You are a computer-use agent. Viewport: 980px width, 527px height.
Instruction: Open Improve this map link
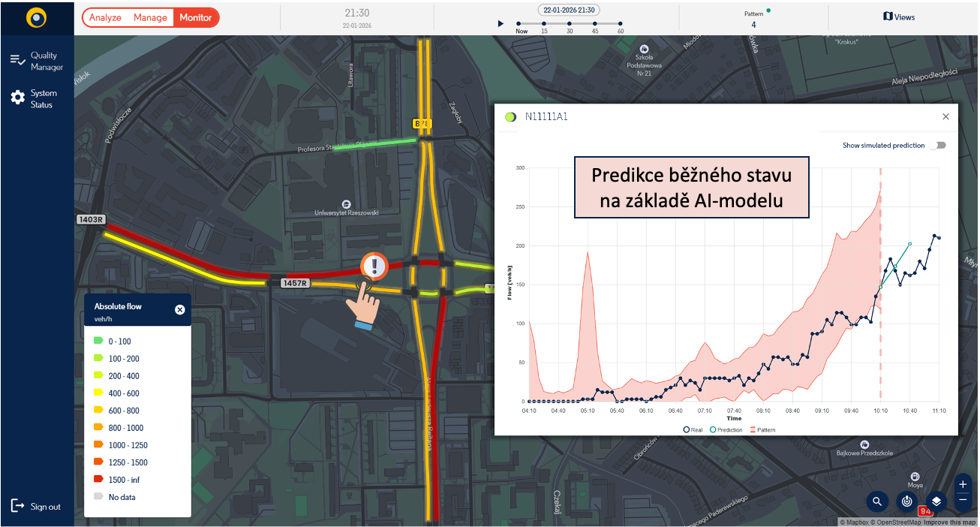coord(949,522)
